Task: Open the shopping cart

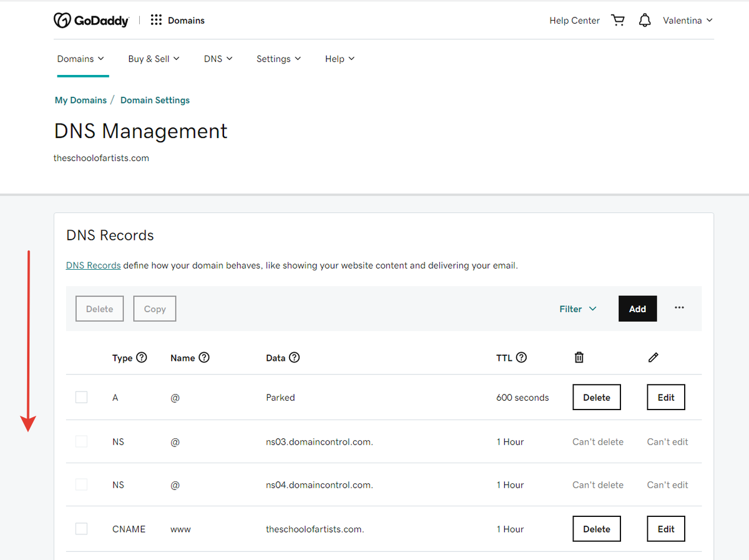Action: click(x=618, y=21)
